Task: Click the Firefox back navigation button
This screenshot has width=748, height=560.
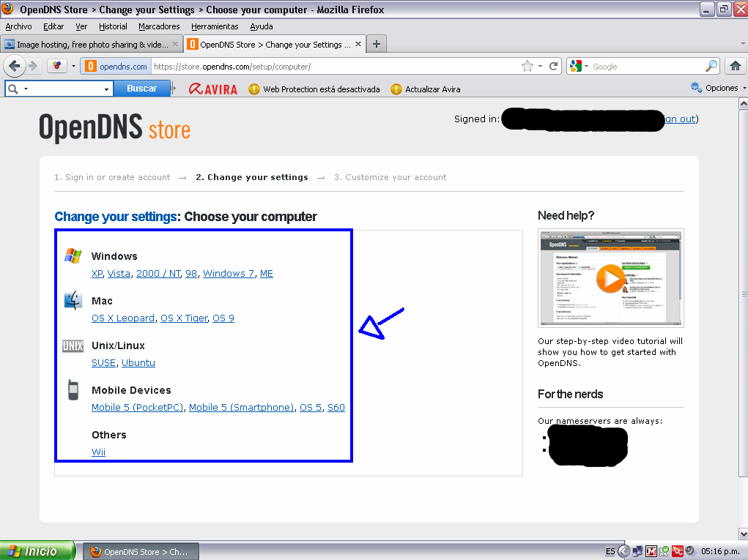Action: [15, 66]
